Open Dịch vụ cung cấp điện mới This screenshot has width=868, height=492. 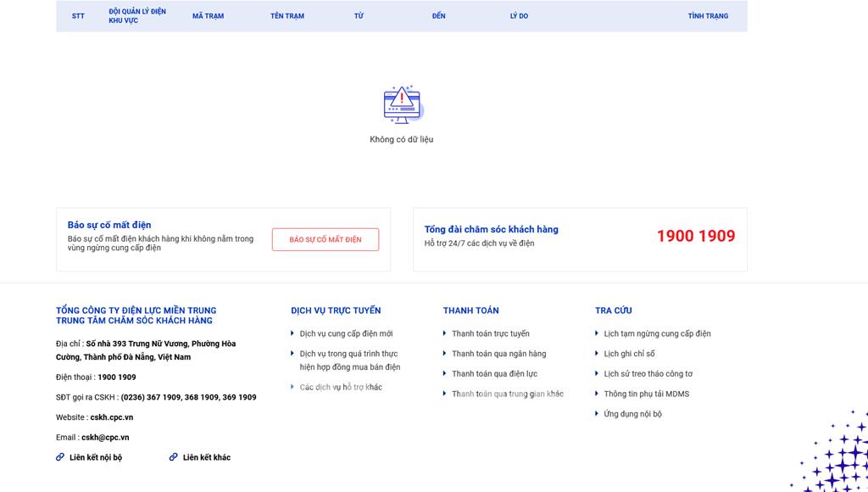click(346, 333)
